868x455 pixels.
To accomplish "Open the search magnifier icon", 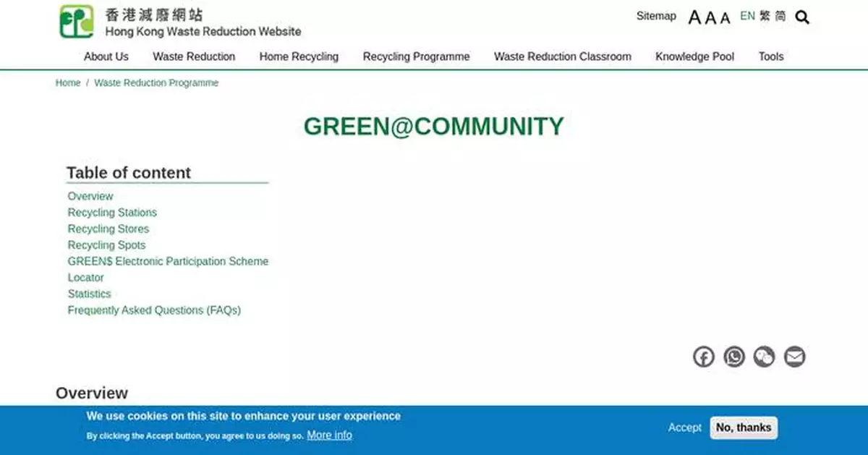I will tap(802, 17).
